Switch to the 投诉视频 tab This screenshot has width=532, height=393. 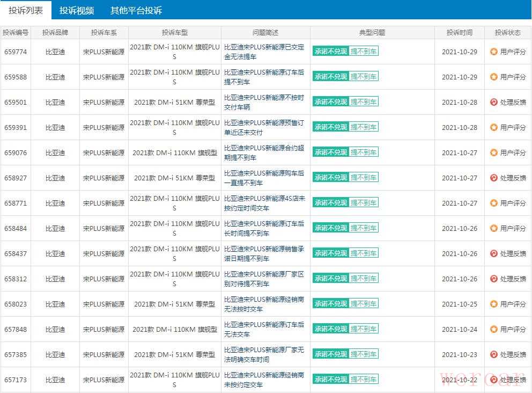[x=77, y=10]
